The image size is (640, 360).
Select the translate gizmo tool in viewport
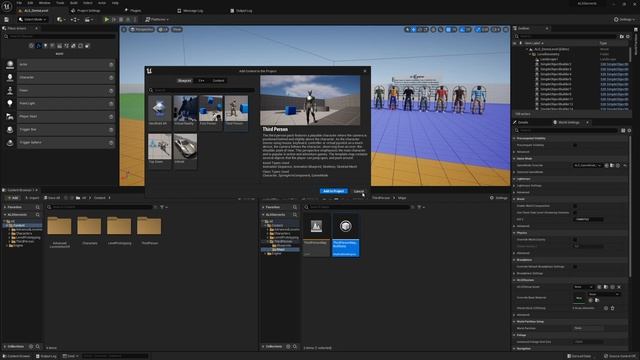[413, 29]
